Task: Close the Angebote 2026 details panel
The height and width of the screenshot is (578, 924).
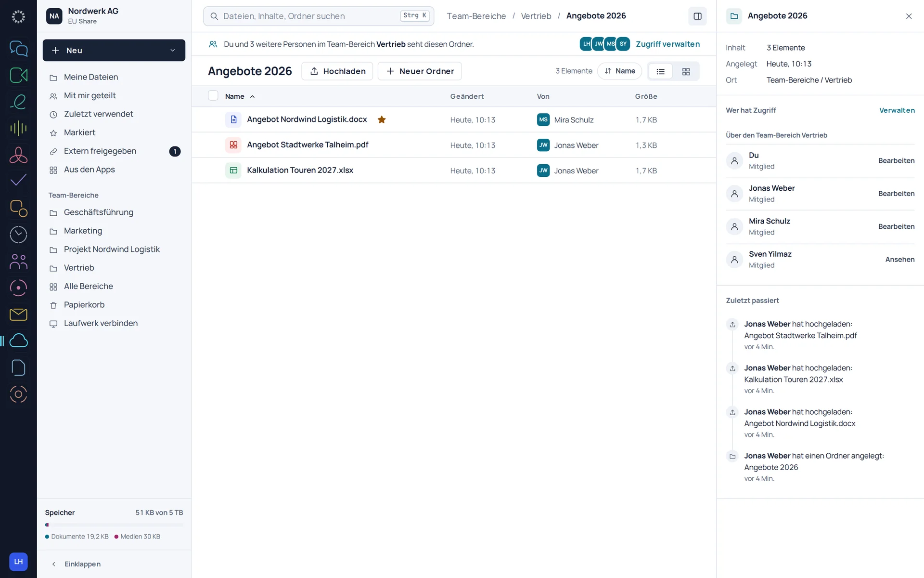Action: [x=909, y=16]
